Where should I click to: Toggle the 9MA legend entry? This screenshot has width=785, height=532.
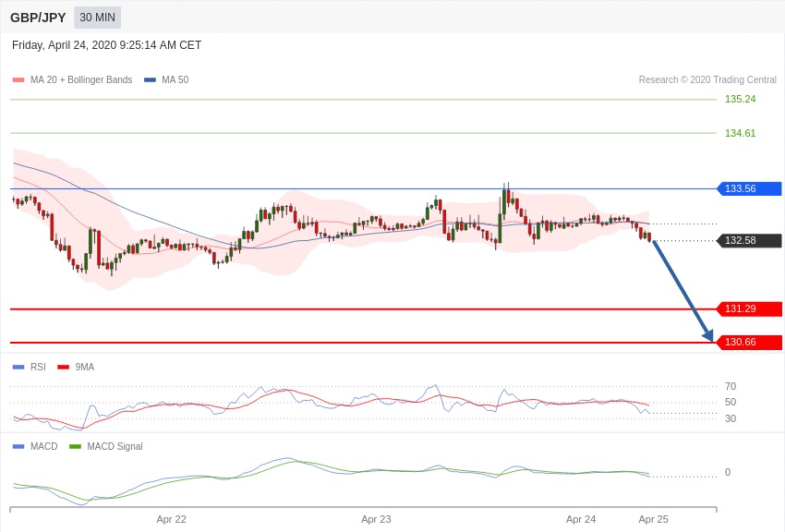pyautogui.click(x=76, y=367)
